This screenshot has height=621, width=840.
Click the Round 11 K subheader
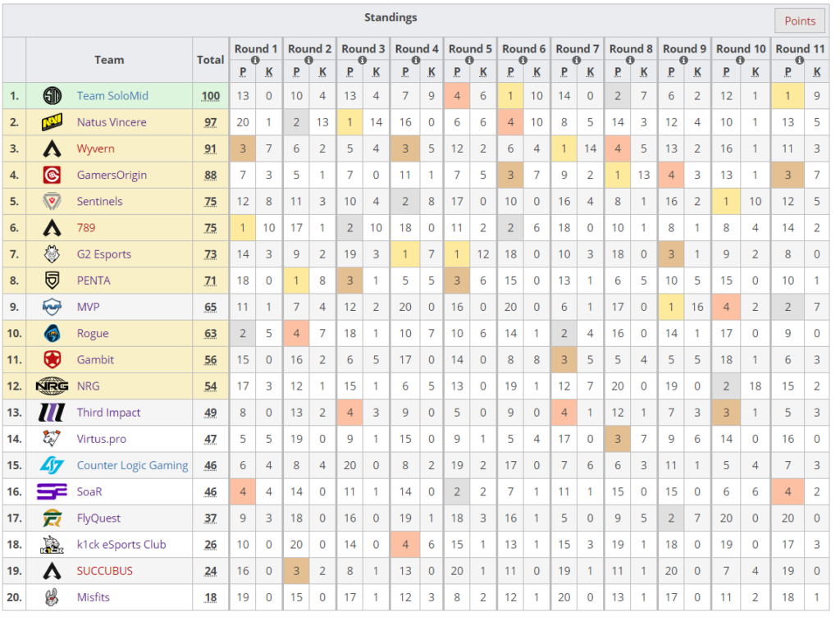coord(817,72)
